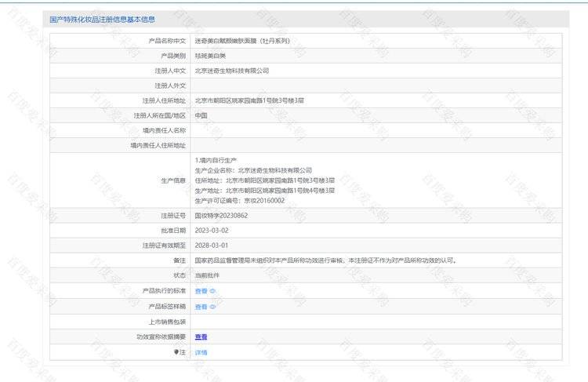View the 功效宣称依据摘要 via its 查看 link
The image size is (588, 382).
click(x=201, y=337)
